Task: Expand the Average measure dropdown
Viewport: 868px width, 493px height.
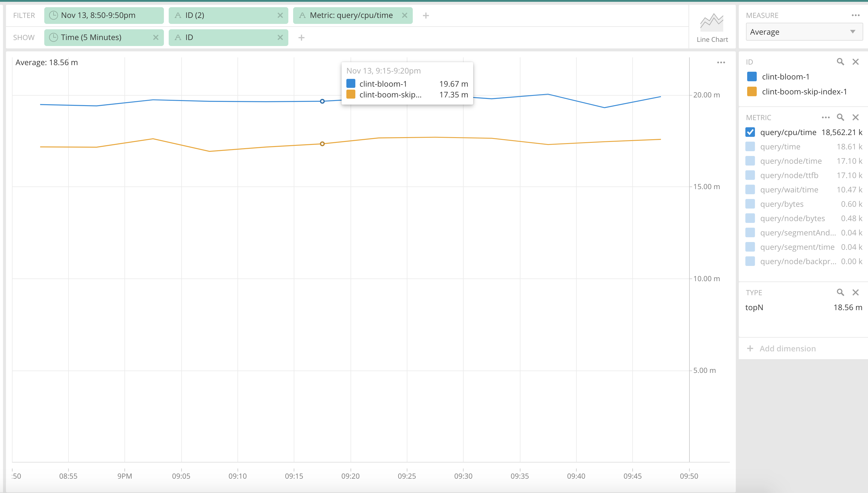Action: pos(804,32)
